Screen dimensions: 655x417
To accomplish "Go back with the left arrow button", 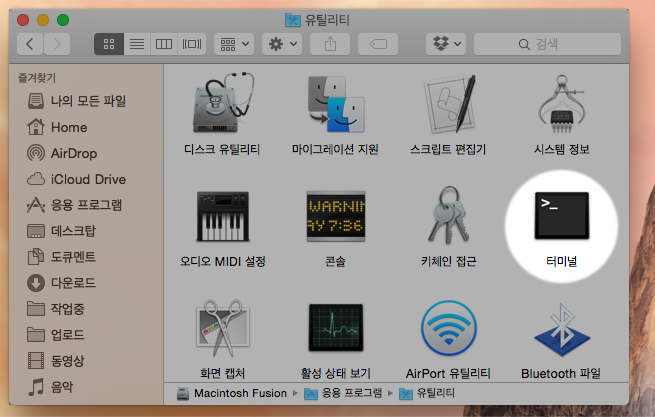I will tap(30, 44).
